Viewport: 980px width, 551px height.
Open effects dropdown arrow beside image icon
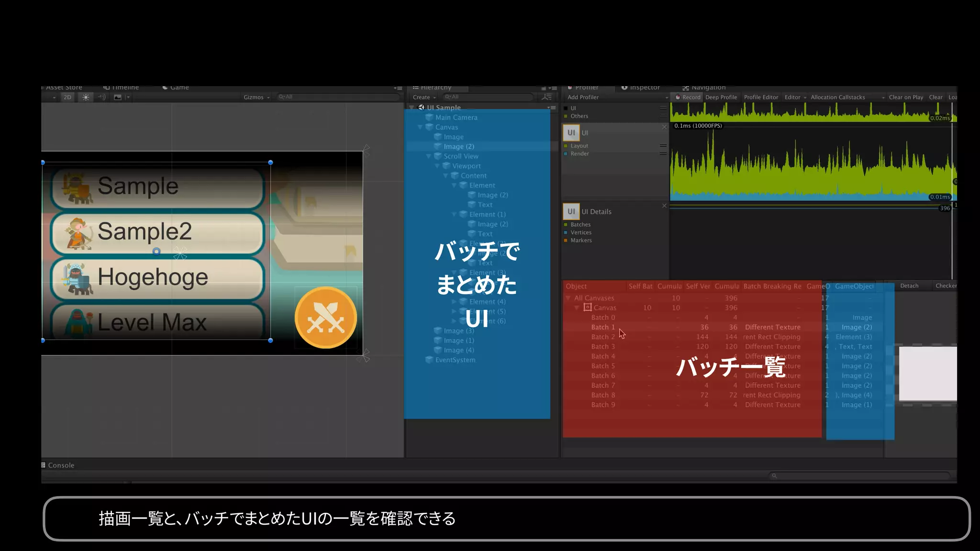click(x=128, y=97)
